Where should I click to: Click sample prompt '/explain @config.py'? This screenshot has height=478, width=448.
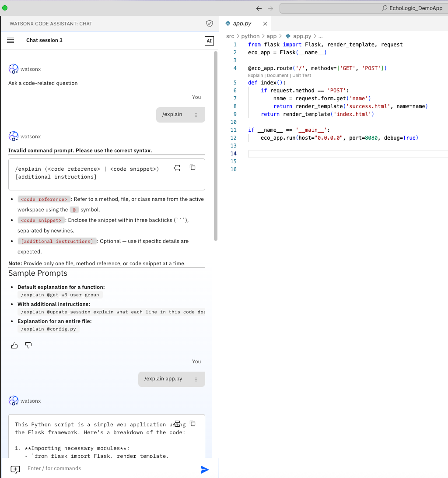[49, 329]
